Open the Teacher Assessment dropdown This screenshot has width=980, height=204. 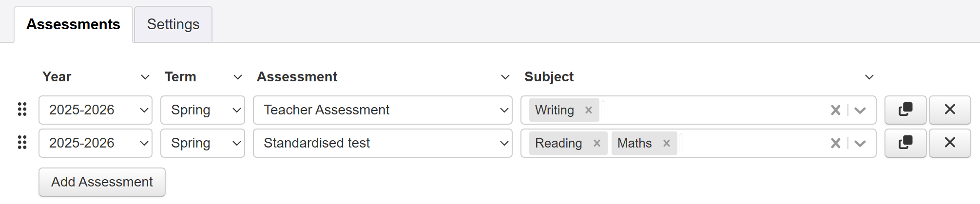pyautogui.click(x=382, y=110)
